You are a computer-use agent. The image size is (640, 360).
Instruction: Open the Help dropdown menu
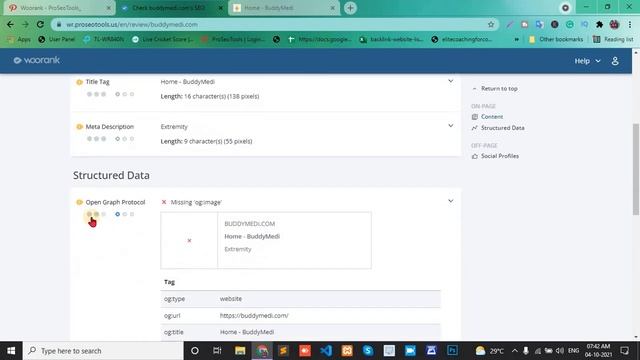[587, 61]
